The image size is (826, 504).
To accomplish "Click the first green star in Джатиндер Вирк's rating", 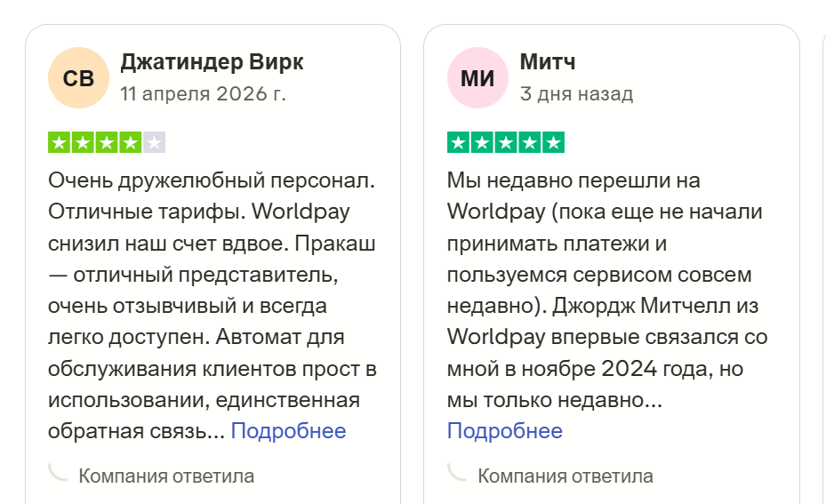I will pos(59,142).
